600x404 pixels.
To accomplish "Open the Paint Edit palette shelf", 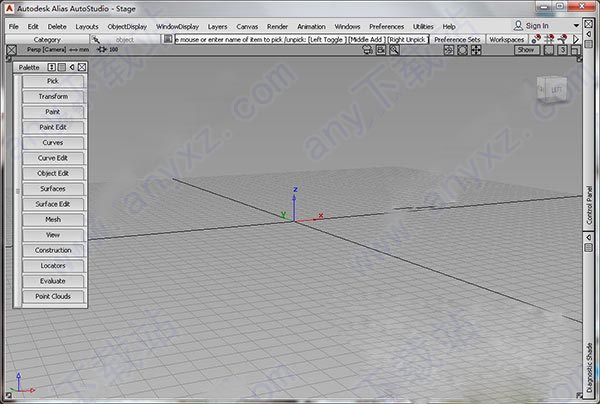I will click(x=53, y=127).
